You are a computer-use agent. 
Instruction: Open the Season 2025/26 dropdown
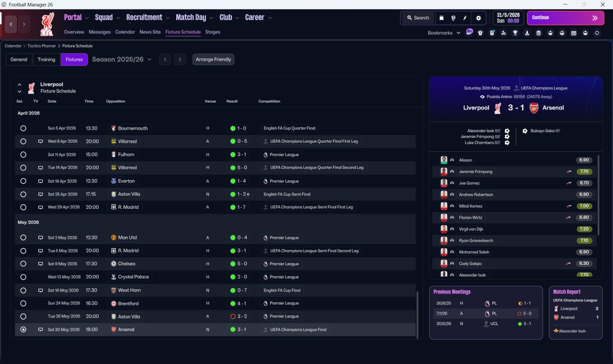click(122, 59)
